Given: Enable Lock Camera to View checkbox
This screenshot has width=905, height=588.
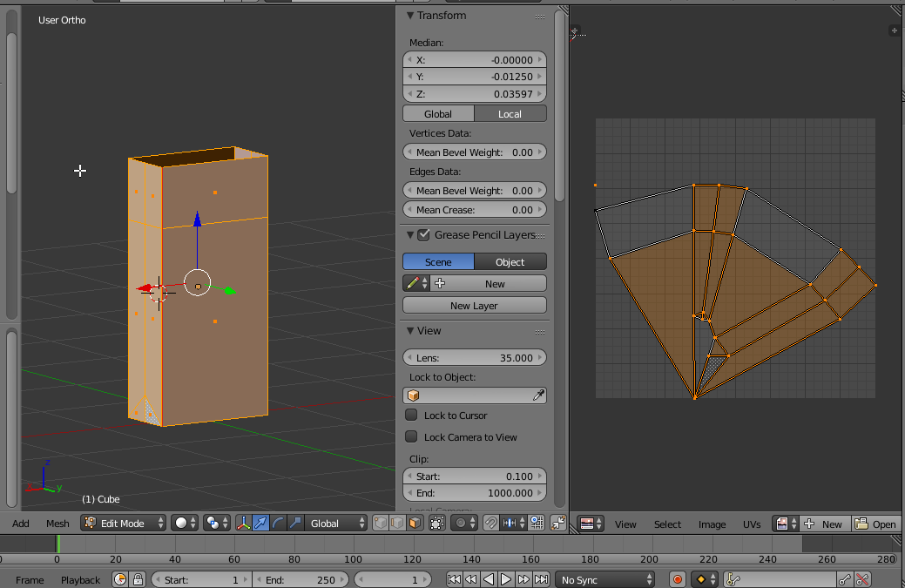Looking at the screenshot, I should pyautogui.click(x=411, y=436).
